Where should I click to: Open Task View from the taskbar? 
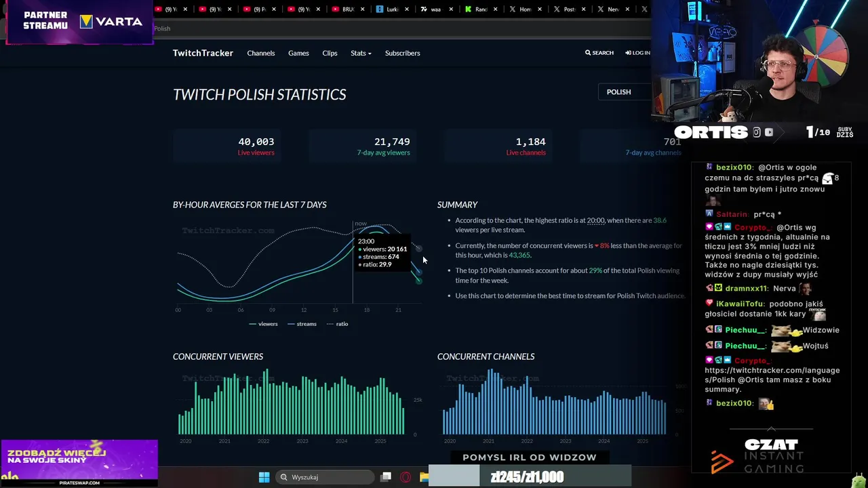click(386, 477)
